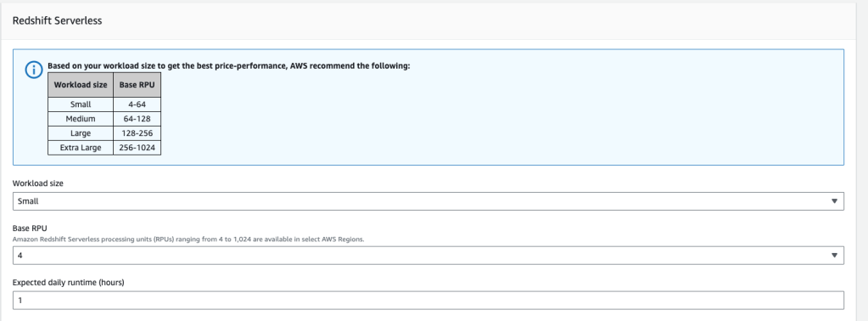Click the 128-256 Base RPU cell
Image resolution: width=868 pixels, height=321 pixels.
coord(137,133)
